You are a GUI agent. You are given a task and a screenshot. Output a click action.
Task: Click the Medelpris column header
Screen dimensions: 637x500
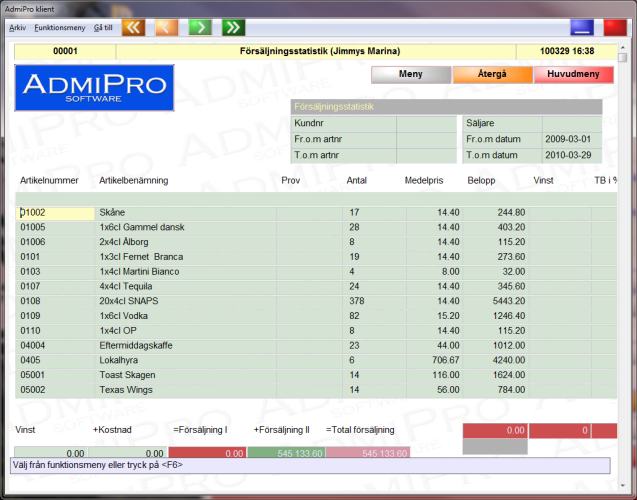[424, 181]
